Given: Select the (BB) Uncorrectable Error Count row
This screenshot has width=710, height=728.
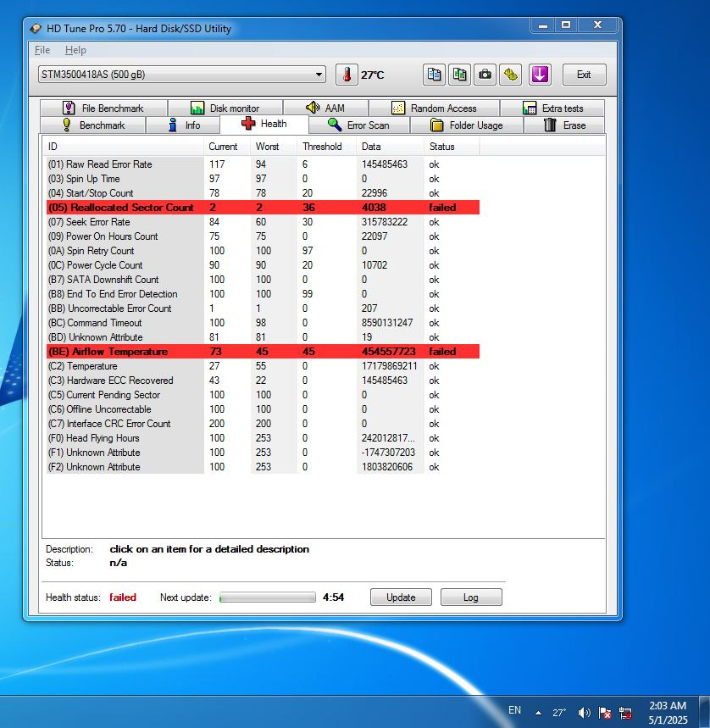Looking at the screenshot, I should tap(263, 308).
